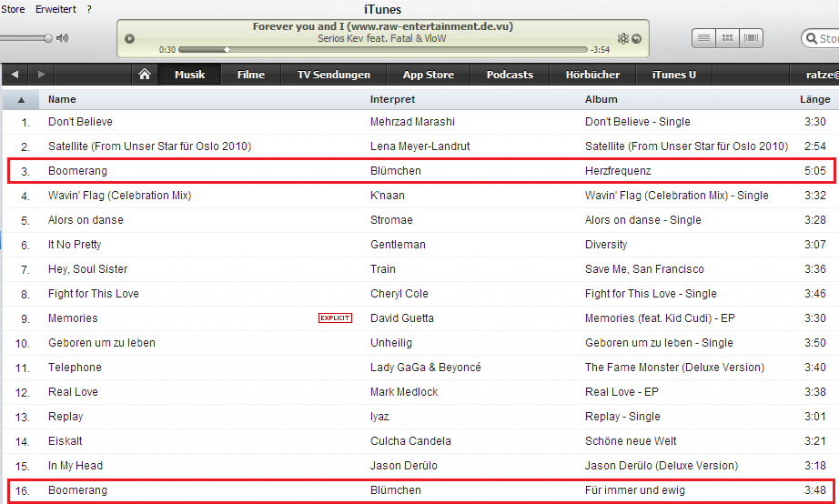This screenshot has height=504, width=839.
Task: Switch to the Hörbücher store tab
Action: 592,75
